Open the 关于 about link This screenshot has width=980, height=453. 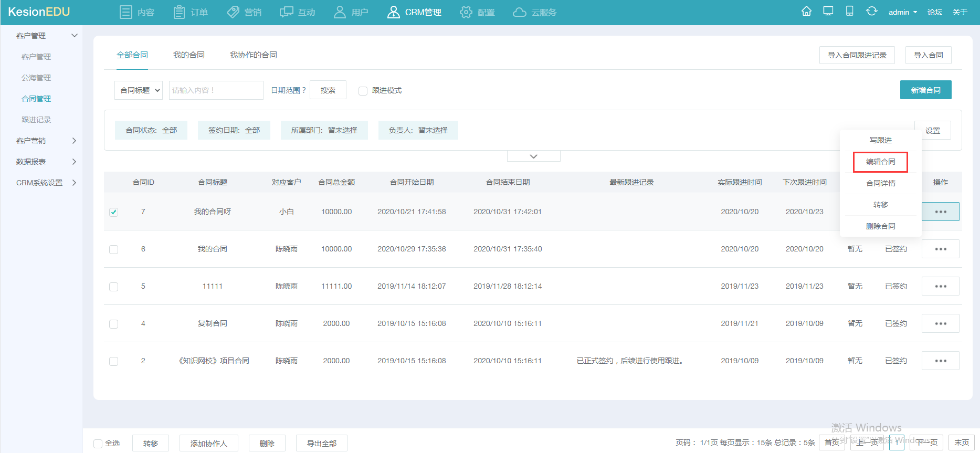coord(960,12)
